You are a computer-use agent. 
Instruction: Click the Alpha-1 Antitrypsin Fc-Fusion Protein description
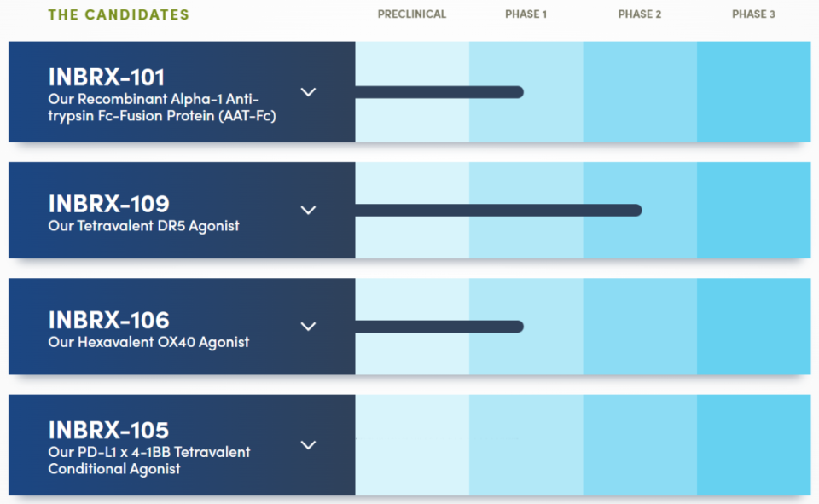click(x=162, y=107)
